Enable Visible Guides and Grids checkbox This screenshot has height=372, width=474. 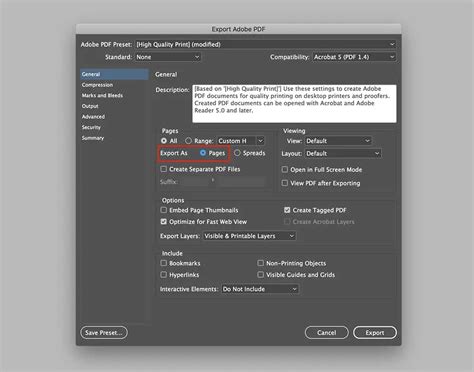(261, 275)
